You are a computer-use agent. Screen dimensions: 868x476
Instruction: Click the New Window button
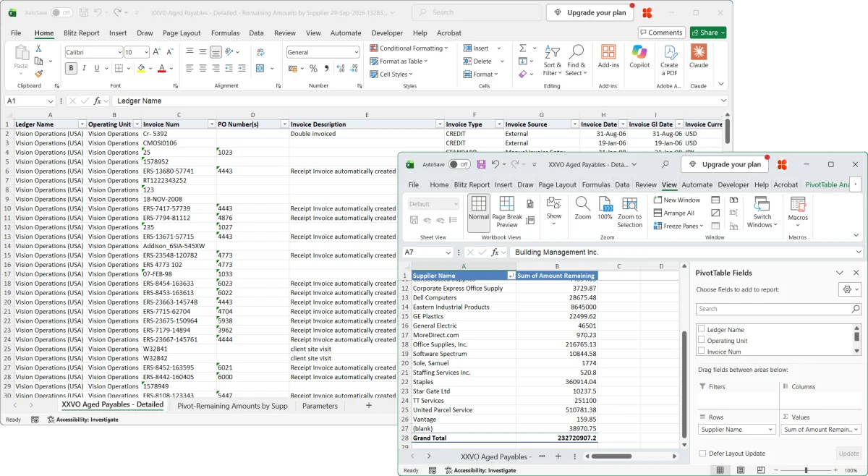[x=677, y=200]
